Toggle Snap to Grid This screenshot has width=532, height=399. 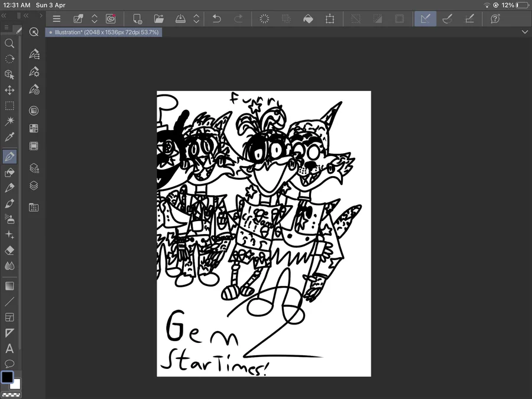click(469, 19)
